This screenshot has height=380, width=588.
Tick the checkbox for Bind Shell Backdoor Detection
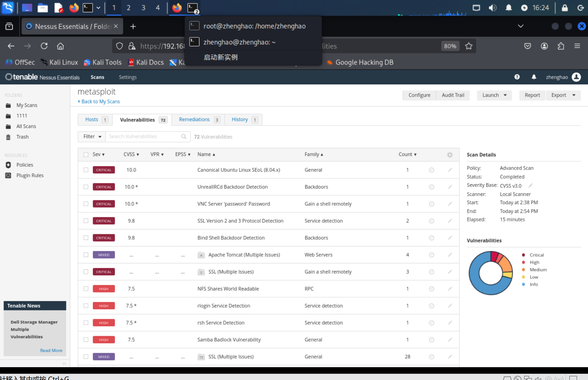[86, 238]
